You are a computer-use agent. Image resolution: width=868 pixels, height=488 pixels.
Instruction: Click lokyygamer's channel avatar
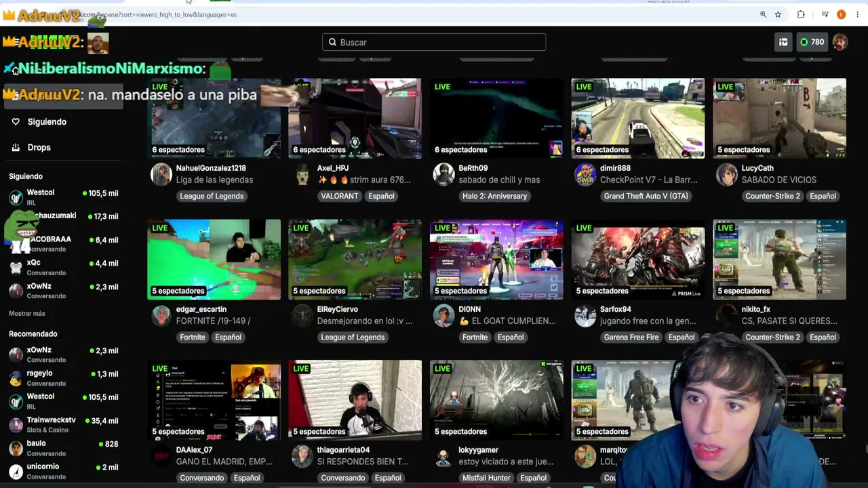tap(444, 456)
